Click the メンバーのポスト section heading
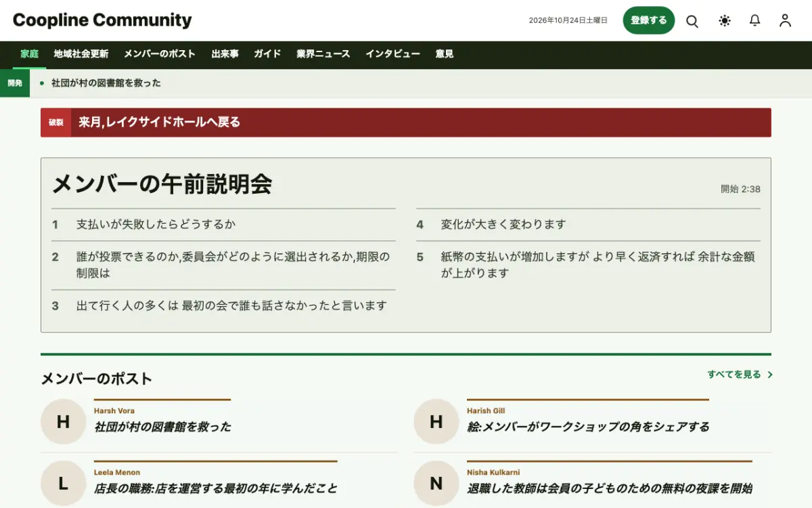This screenshot has width=812, height=508. point(97,379)
